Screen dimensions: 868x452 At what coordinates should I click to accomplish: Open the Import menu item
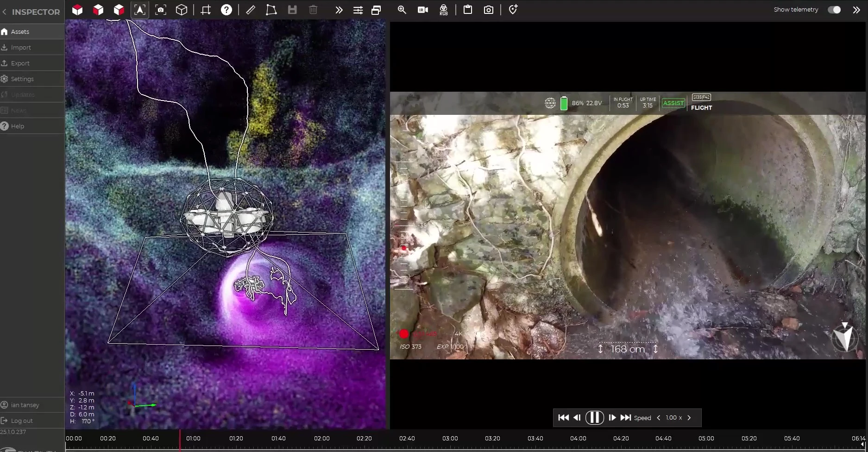click(21, 47)
